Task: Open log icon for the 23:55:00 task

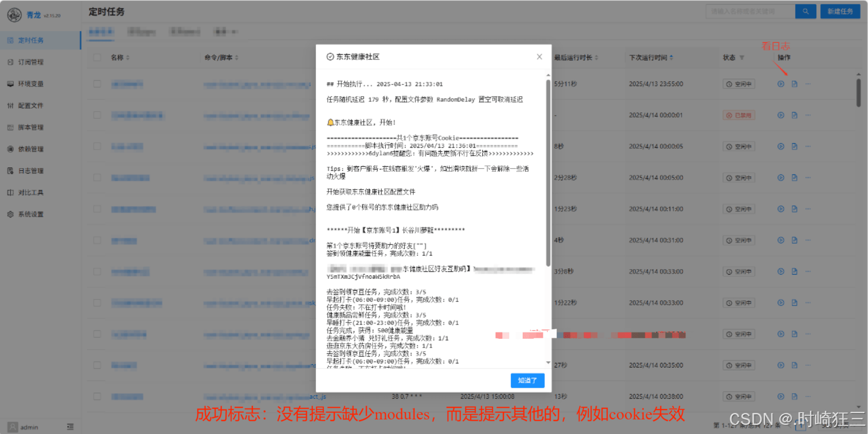Action: point(794,84)
